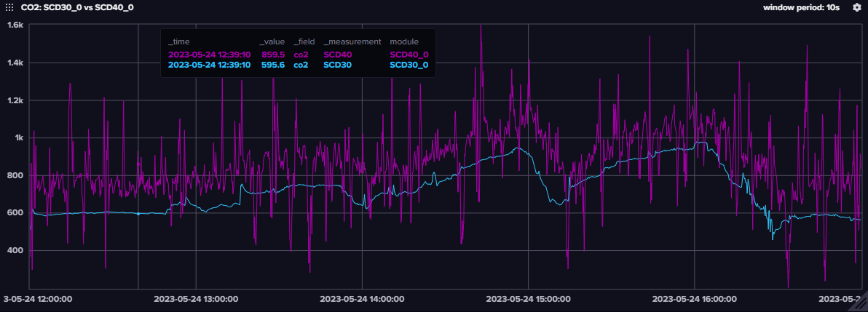The width and height of the screenshot is (868, 312).
Task: Click the module column header in tooltip
Action: tap(404, 41)
